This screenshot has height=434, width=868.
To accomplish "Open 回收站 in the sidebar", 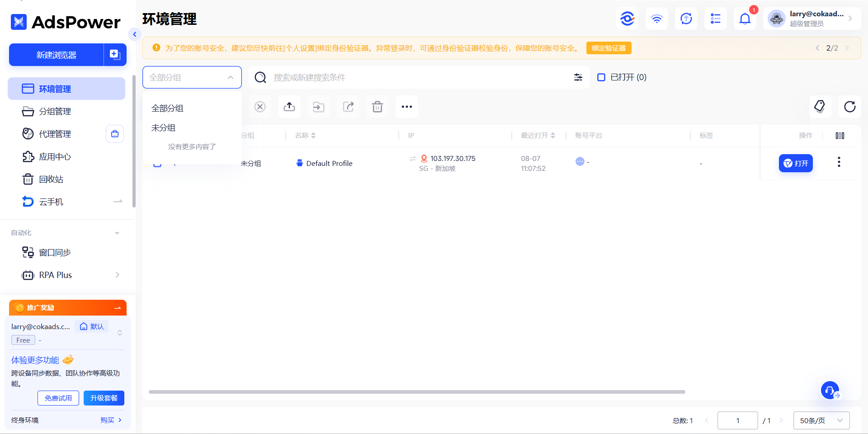I will [66, 179].
